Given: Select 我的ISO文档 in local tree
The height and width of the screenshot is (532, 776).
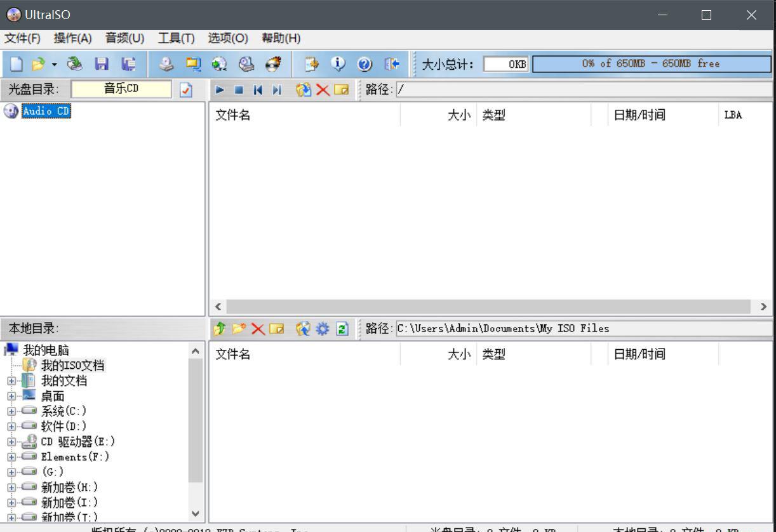Looking at the screenshot, I should (73, 365).
